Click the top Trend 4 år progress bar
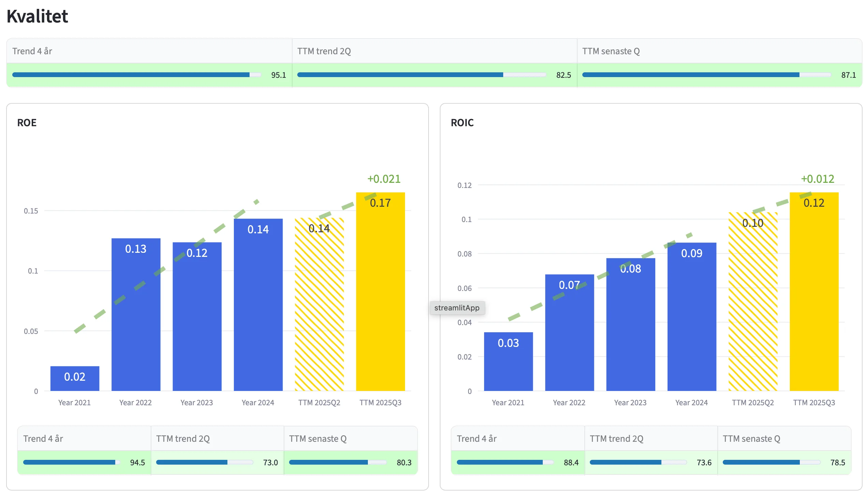The image size is (868, 496). pos(136,75)
